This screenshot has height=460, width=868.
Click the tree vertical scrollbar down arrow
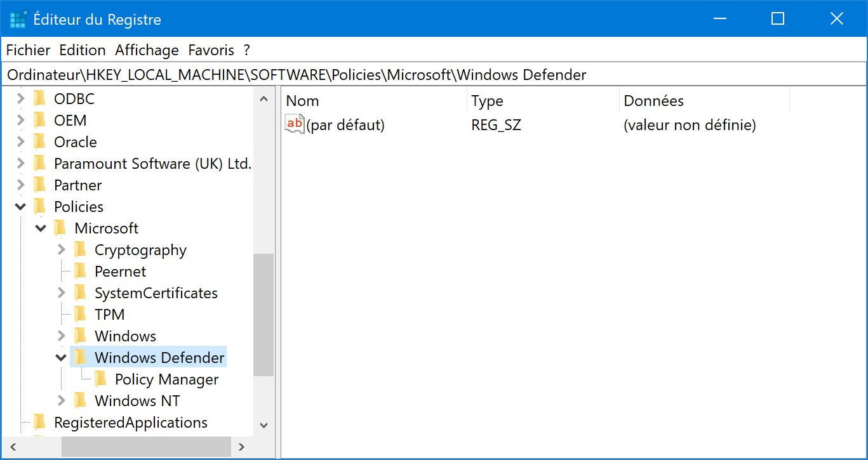(264, 426)
